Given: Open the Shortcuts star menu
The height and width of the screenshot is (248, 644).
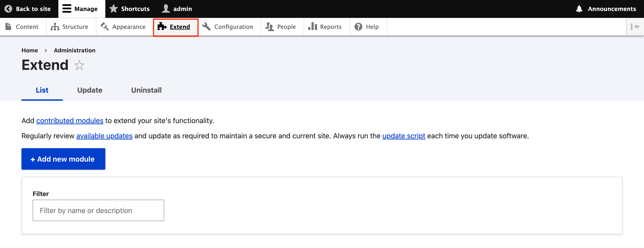Looking at the screenshot, I should pos(130,9).
